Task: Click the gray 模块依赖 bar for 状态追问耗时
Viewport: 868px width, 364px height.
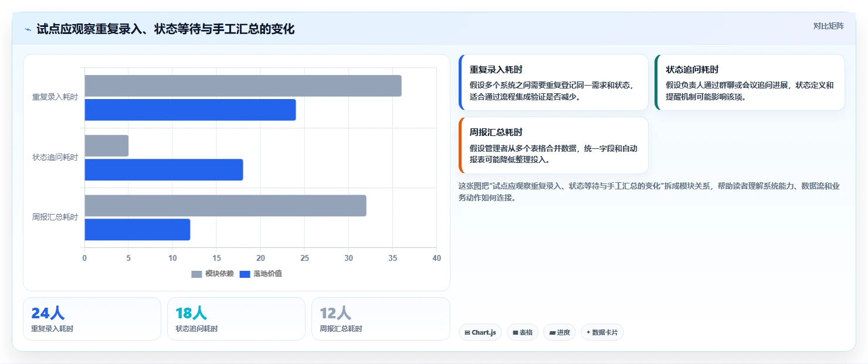Action: pyautogui.click(x=106, y=146)
